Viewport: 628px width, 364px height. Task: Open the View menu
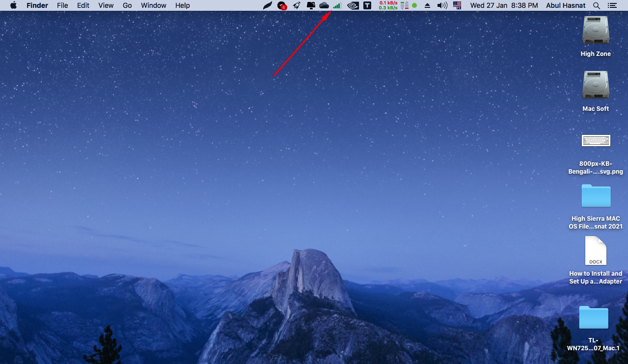106,5
